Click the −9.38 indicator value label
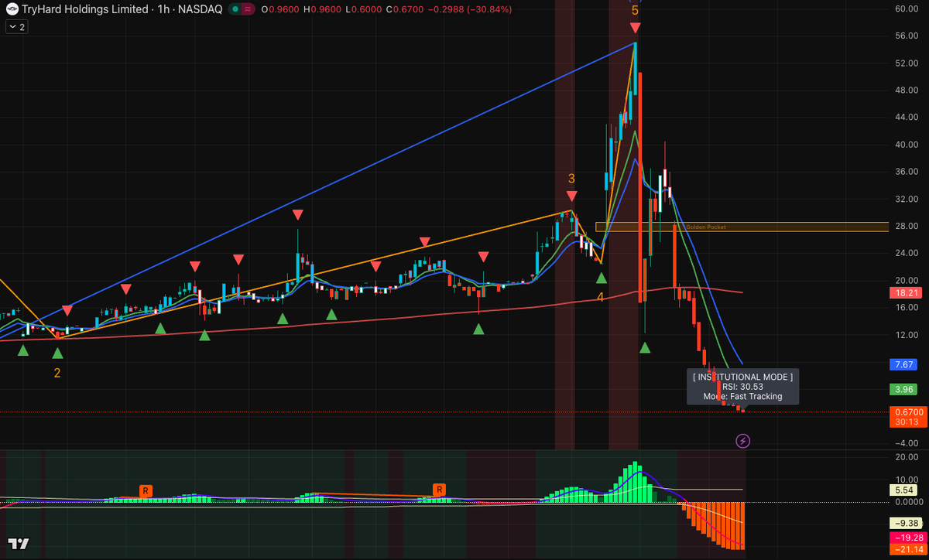 [x=906, y=523]
